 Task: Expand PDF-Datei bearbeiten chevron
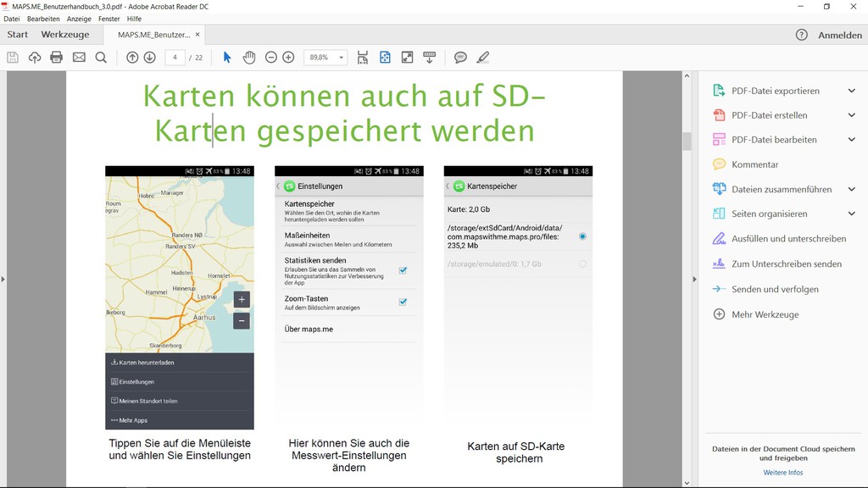coord(851,140)
